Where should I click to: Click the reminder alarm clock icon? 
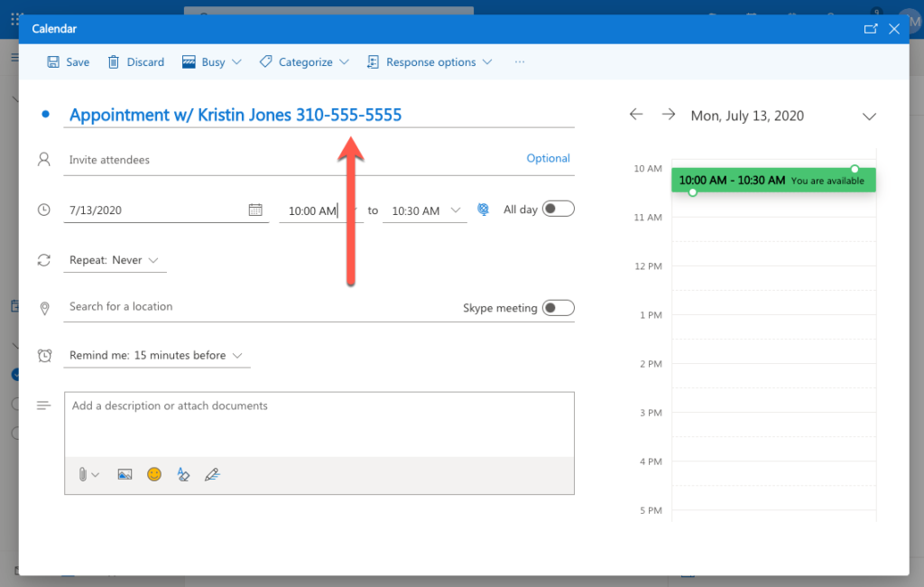pyautogui.click(x=44, y=355)
